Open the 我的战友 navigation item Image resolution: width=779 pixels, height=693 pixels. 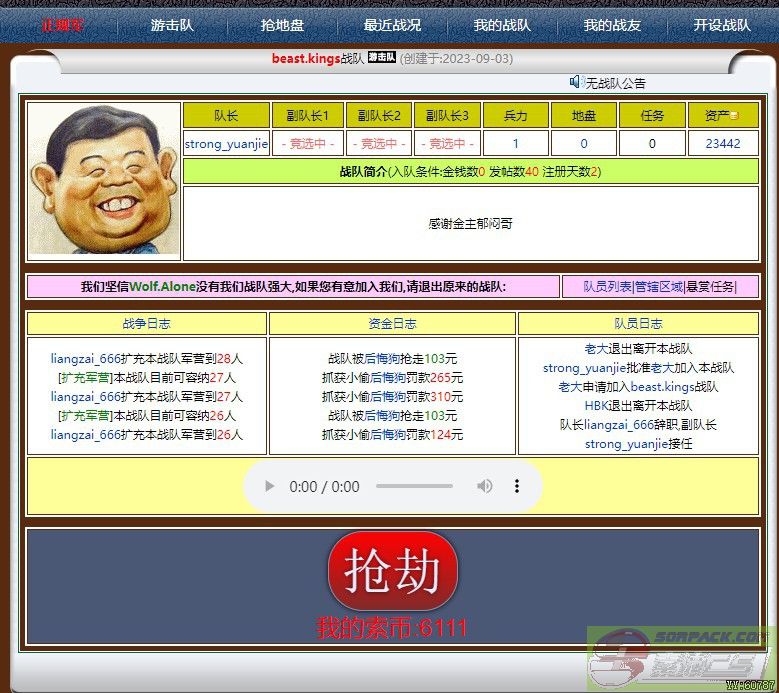(x=612, y=25)
